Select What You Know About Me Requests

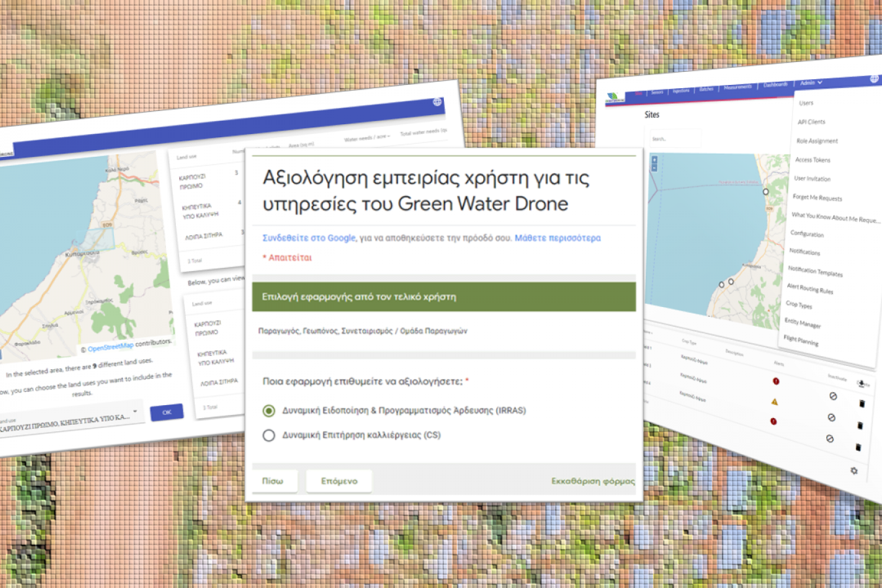[x=835, y=217]
